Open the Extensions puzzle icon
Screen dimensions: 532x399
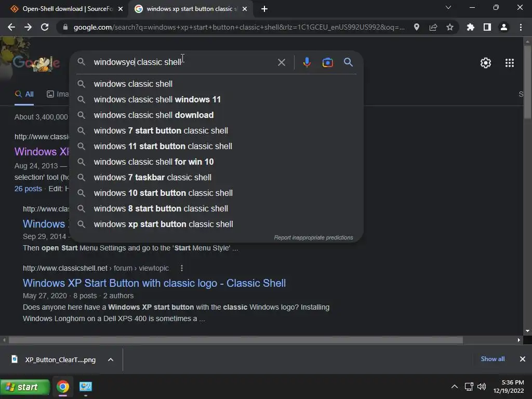[x=470, y=27]
